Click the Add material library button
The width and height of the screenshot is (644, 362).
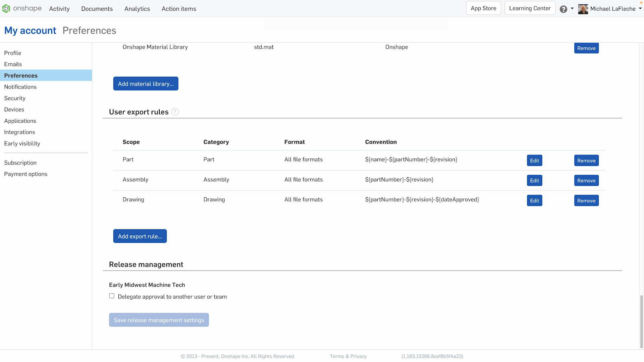pos(146,84)
